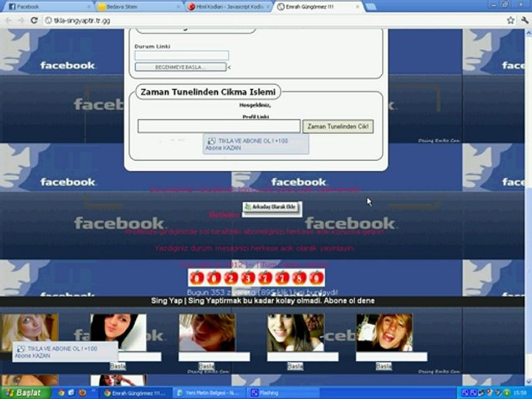The image size is (532, 399).
Task: Launch Chrome from the quick launch bar
Action: click(x=62, y=393)
